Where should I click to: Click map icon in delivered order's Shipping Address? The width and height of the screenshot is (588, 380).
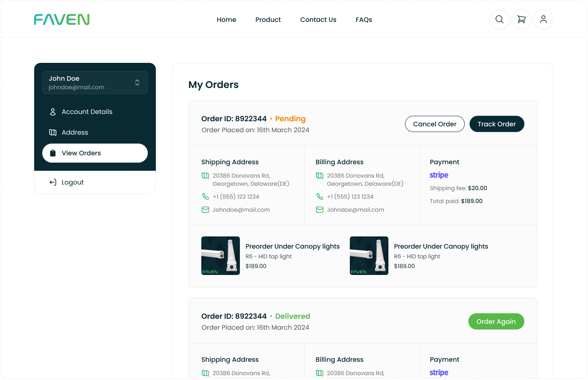pyautogui.click(x=205, y=373)
